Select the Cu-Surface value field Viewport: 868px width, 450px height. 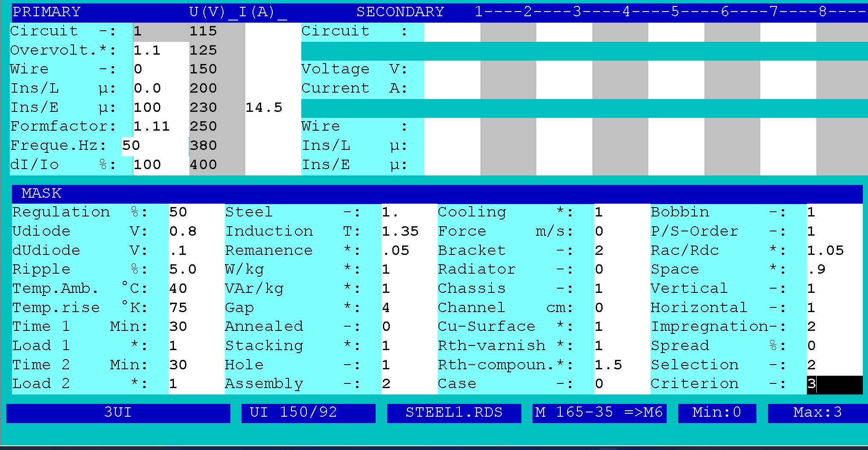click(622, 327)
